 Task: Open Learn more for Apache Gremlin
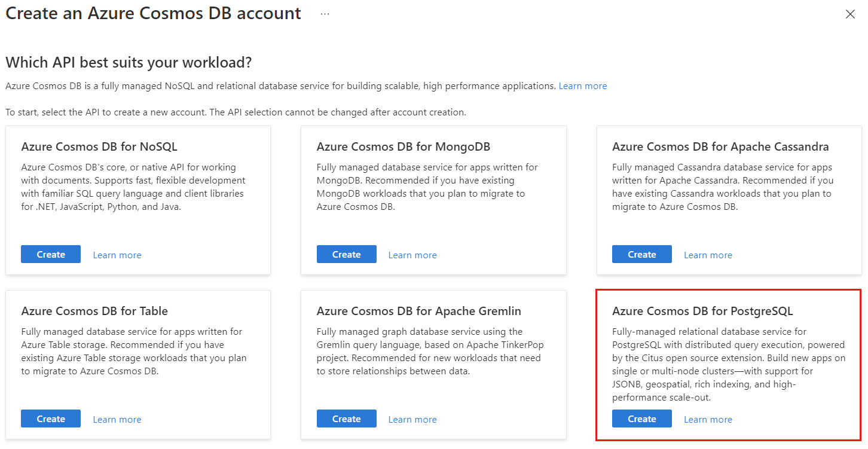point(412,419)
